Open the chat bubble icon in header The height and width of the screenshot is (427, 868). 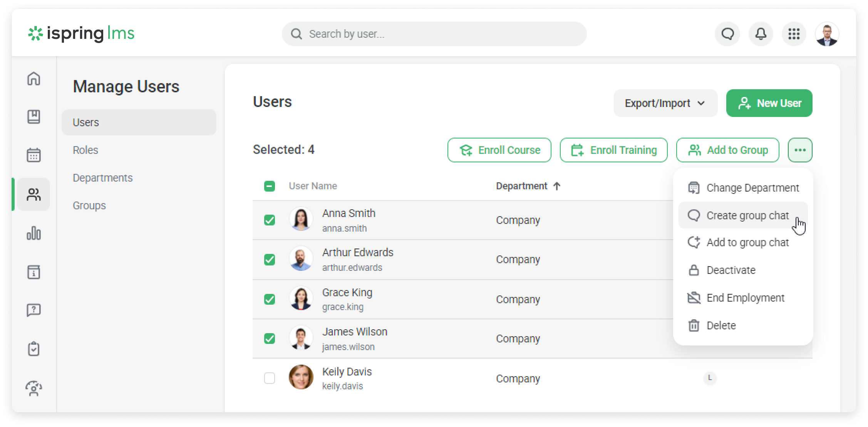(x=727, y=34)
